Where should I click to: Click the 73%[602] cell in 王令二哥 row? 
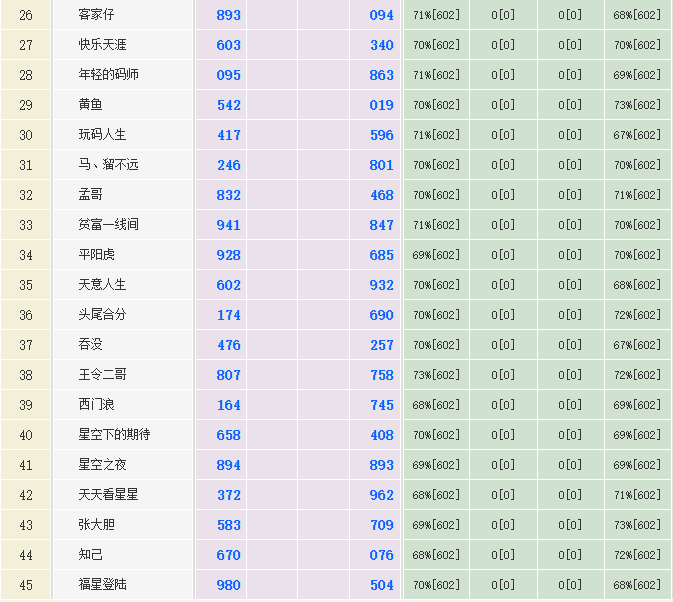pyautogui.click(x=436, y=375)
